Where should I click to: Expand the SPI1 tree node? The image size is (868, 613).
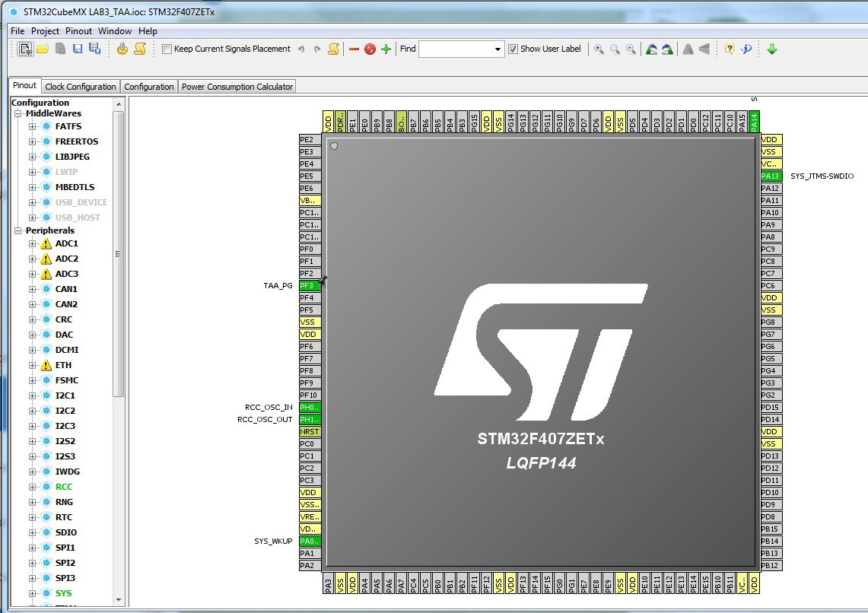(32, 548)
